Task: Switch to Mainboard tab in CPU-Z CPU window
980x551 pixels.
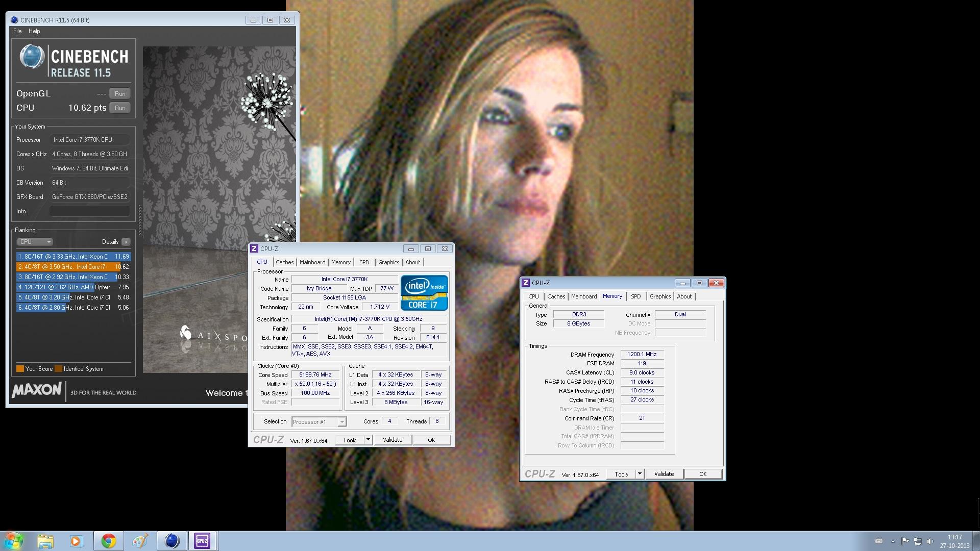Action: pos(312,262)
